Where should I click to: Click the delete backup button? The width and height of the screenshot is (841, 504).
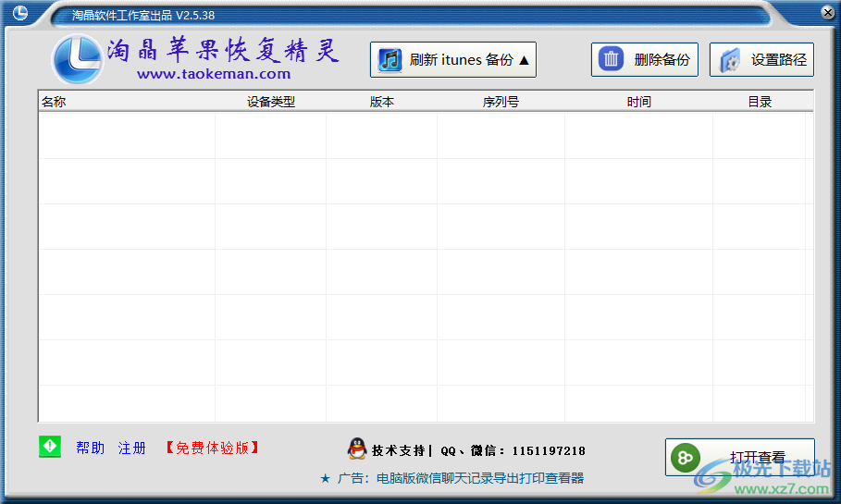tap(644, 59)
